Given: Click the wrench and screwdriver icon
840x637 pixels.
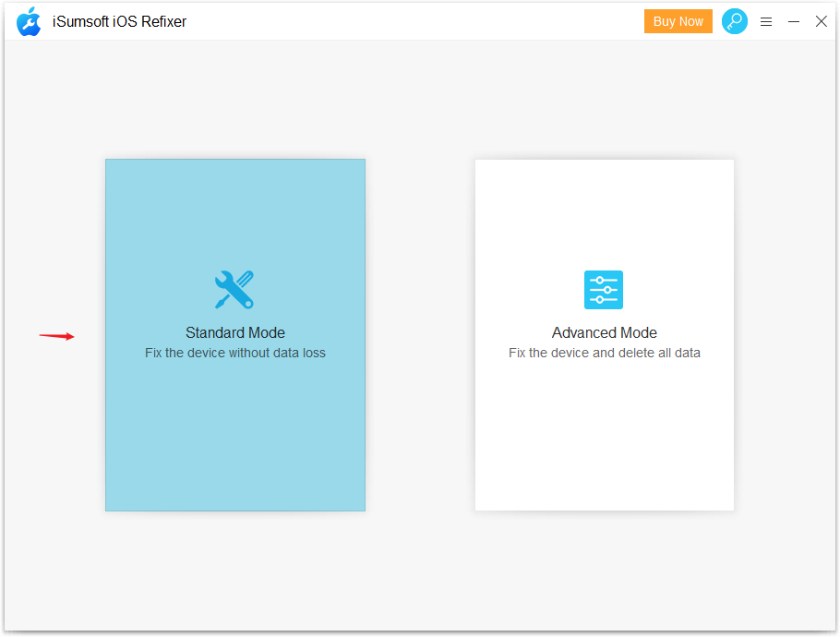Looking at the screenshot, I should [234, 289].
